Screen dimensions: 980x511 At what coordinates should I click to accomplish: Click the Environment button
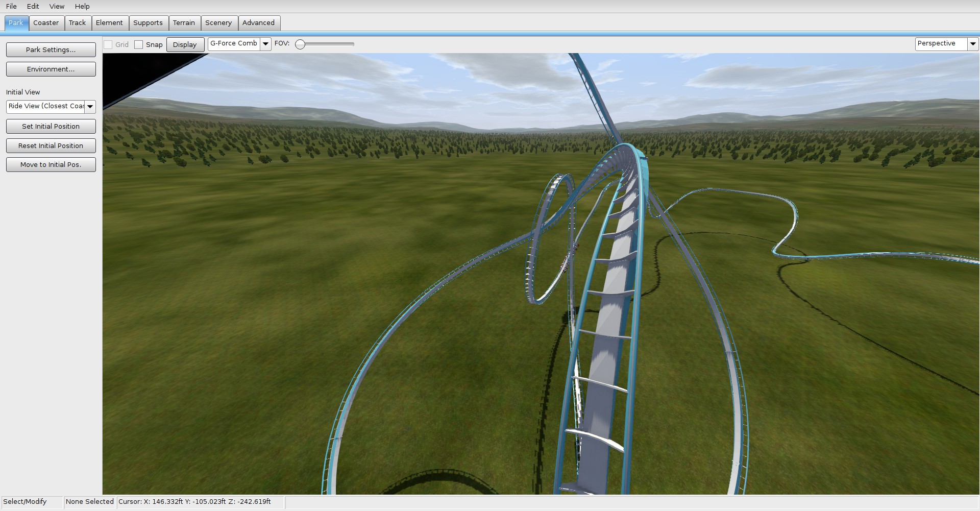[x=51, y=69]
